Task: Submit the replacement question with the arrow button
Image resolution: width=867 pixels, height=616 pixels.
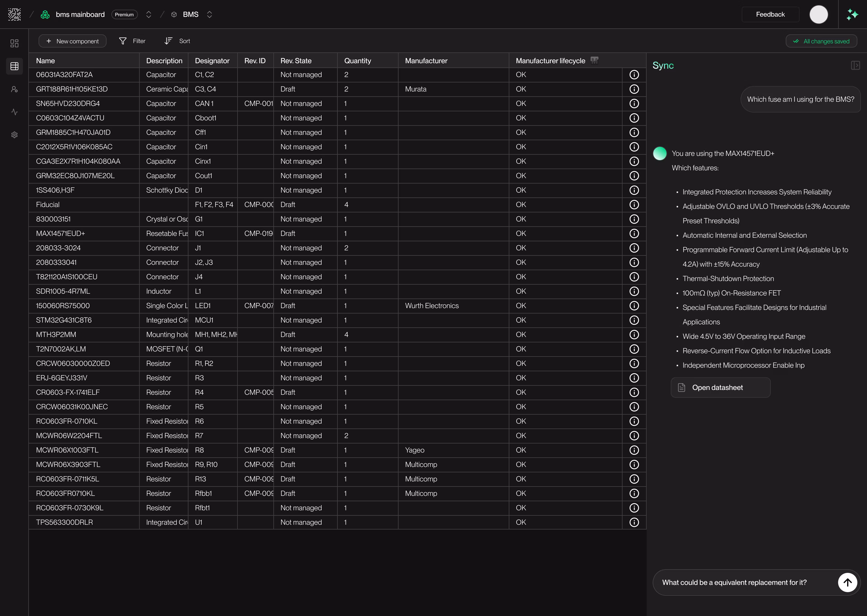Action: 848,582
